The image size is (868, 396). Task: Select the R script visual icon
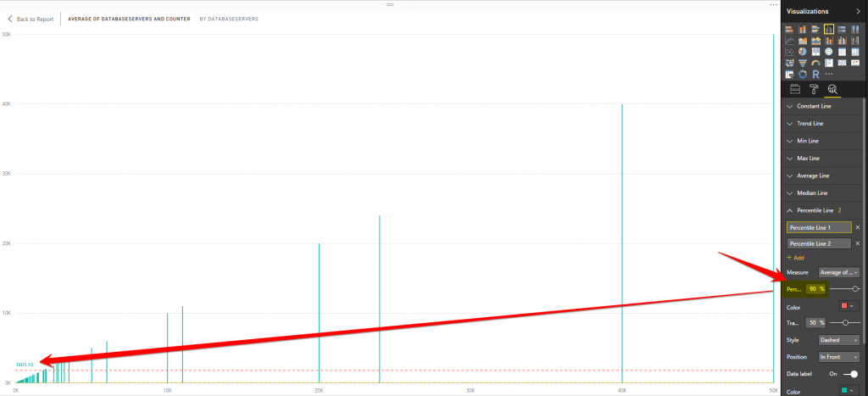click(x=815, y=75)
